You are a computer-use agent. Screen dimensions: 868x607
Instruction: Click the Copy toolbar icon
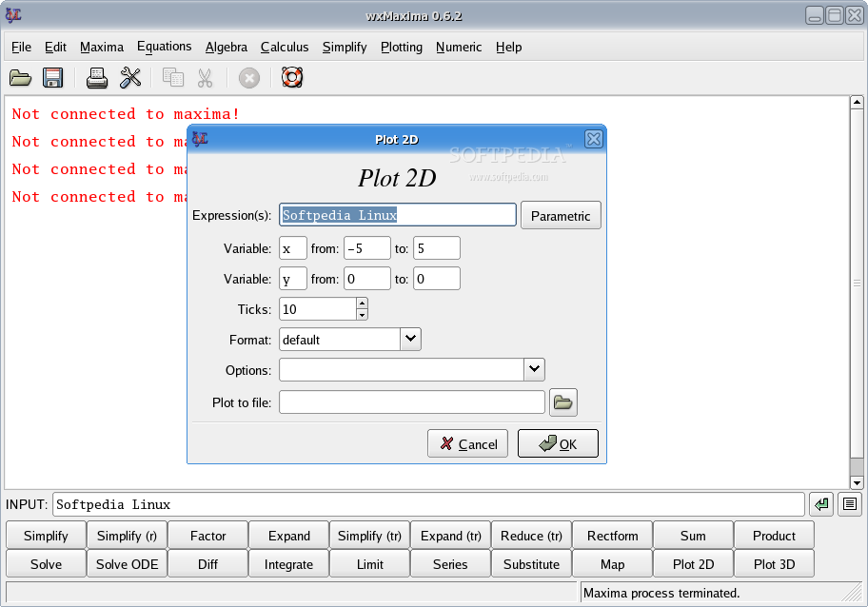(x=173, y=77)
